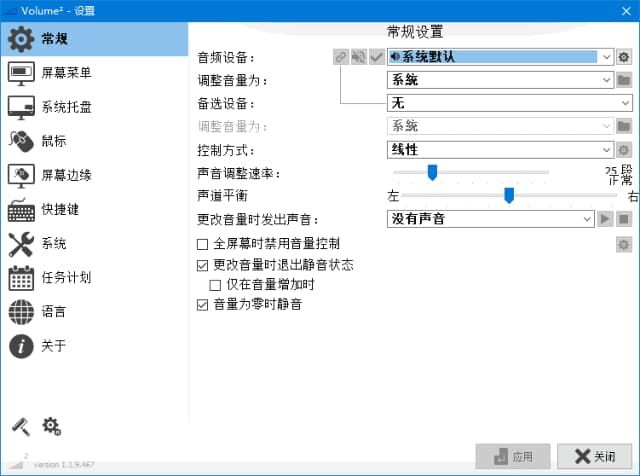Toggle 音量为零时静音 checkbox
Viewport: 640px width, 476px height.
click(x=203, y=304)
